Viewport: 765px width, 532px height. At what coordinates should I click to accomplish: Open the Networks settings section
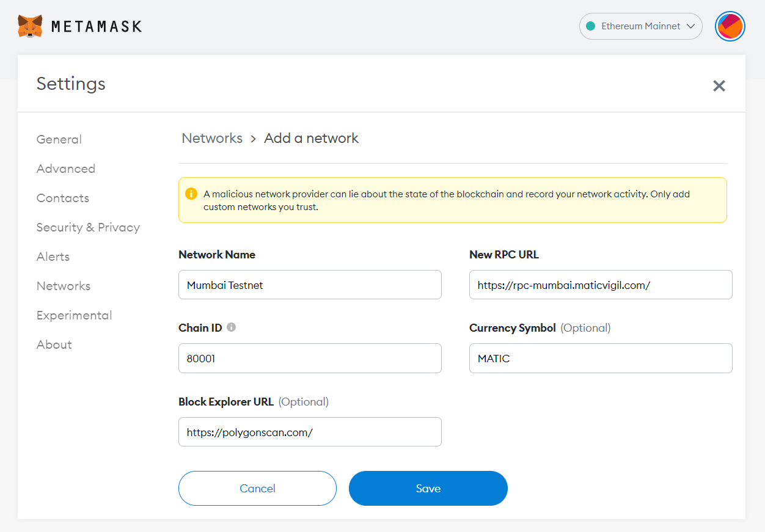coord(64,286)
